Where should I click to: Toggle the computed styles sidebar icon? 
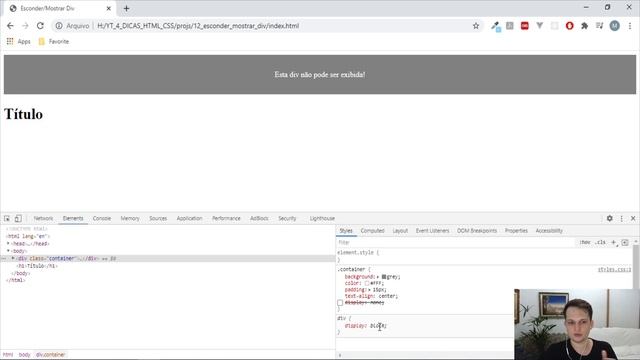(625, 242)
